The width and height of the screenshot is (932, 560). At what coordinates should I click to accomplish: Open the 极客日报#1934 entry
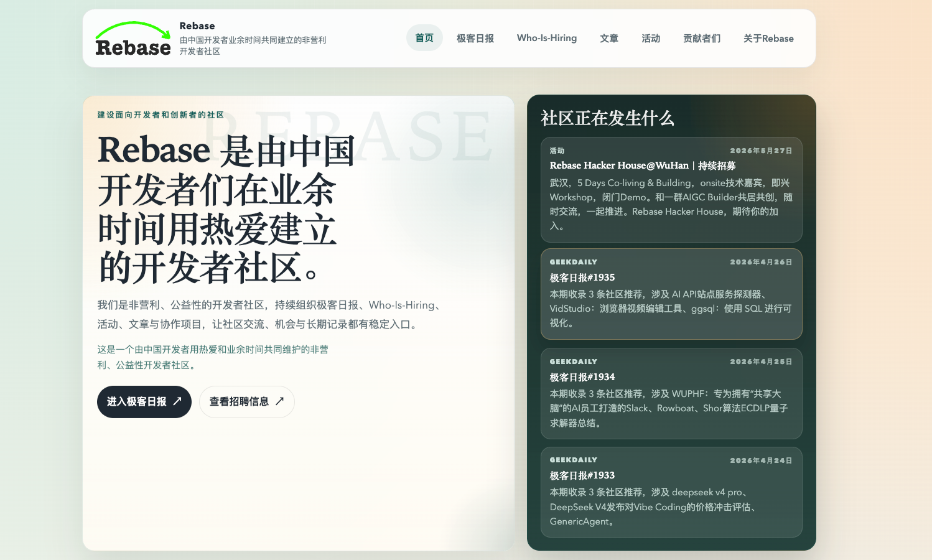point(582,377)
